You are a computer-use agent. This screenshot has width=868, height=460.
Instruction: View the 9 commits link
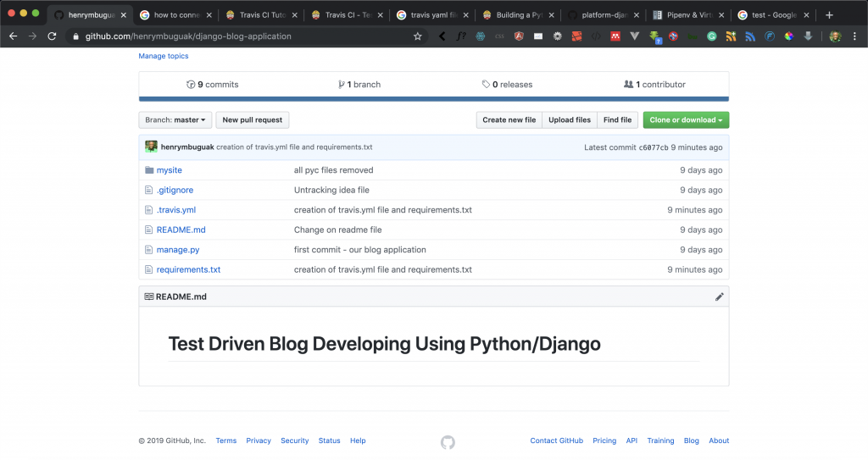tap(213, 84)
